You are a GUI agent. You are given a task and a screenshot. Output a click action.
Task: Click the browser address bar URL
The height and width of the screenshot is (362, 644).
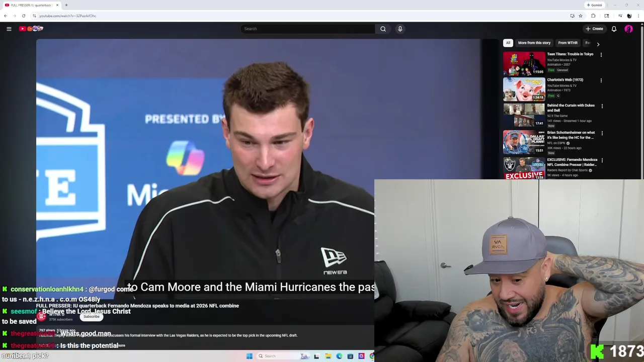click(68, 16)
